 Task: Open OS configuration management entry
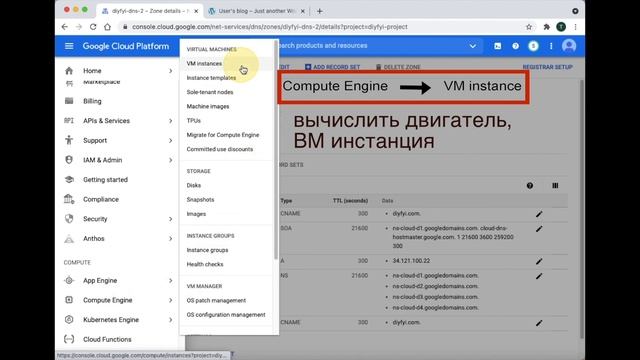coord(226,315)
